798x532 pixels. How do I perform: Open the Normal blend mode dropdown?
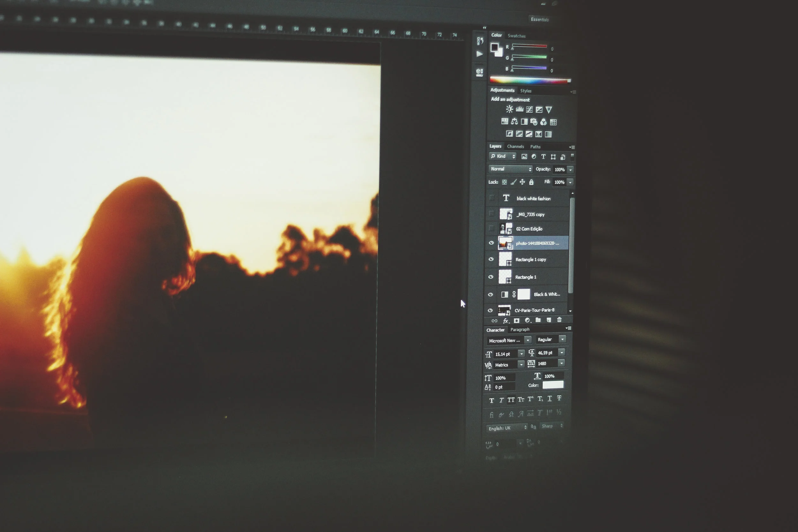(x=510, y=169)
